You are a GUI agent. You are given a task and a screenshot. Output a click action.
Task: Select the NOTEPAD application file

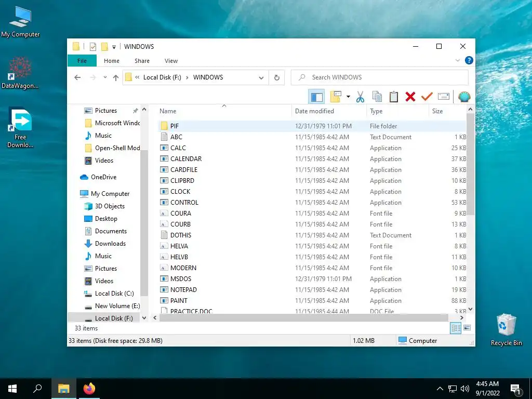pyautogui.click(x=312, y=290)
